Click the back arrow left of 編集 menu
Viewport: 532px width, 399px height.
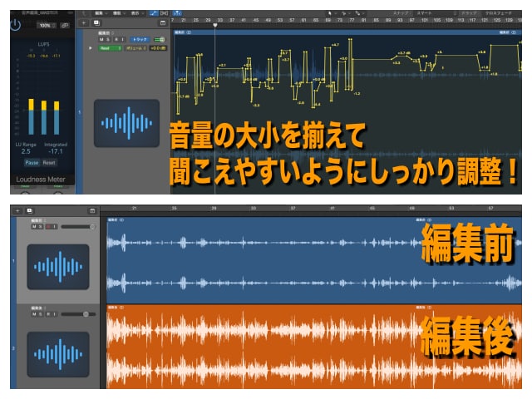[x=83, y=13]
